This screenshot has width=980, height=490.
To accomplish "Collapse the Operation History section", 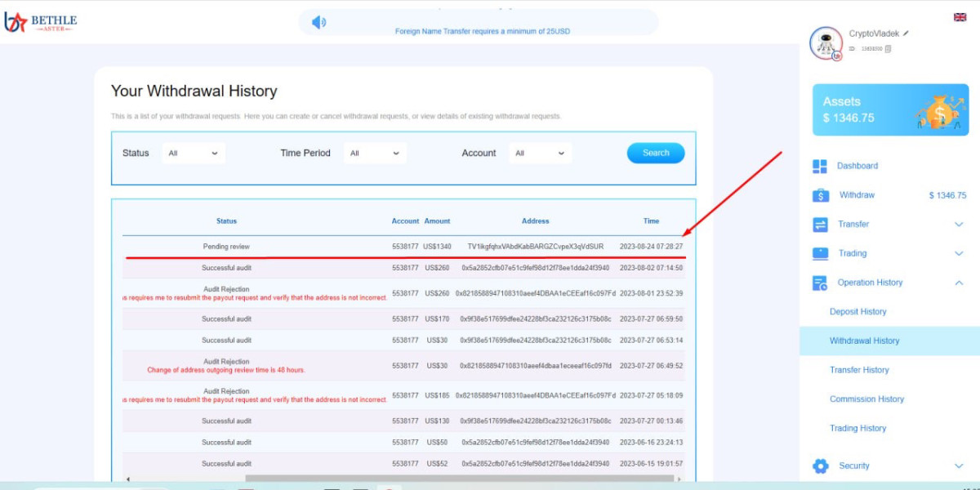I will (x=959, y=283).
